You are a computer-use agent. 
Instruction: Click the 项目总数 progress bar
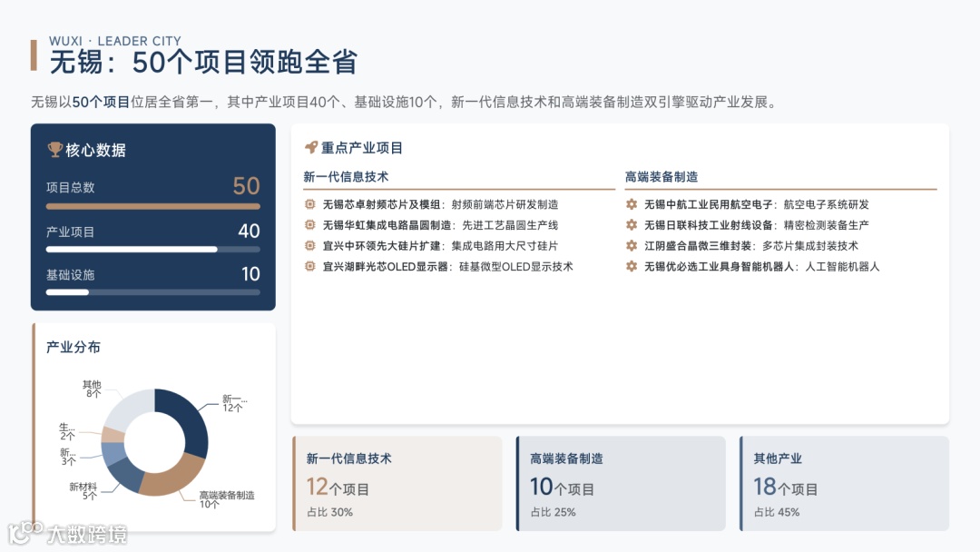point(153,206)
